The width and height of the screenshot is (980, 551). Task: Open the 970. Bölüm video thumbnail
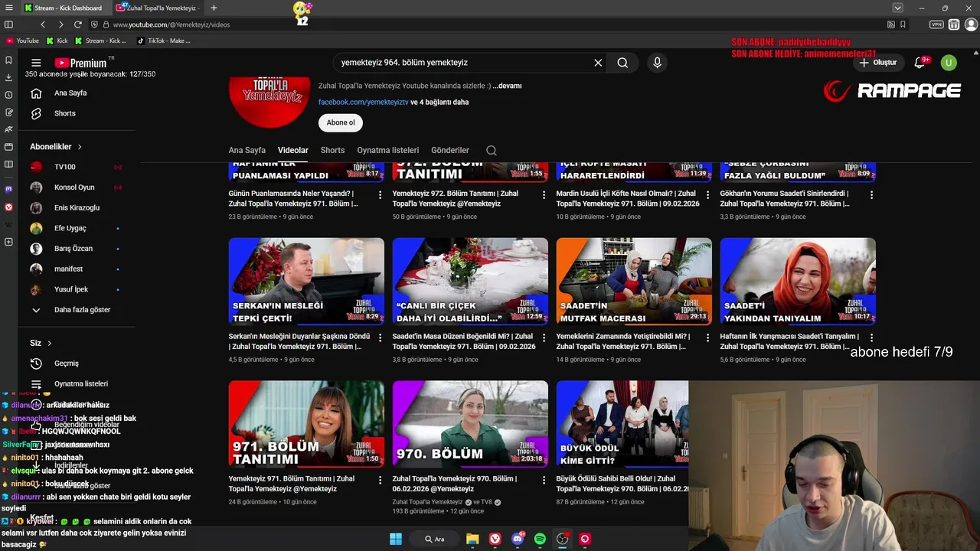click(x=470, y=424)
